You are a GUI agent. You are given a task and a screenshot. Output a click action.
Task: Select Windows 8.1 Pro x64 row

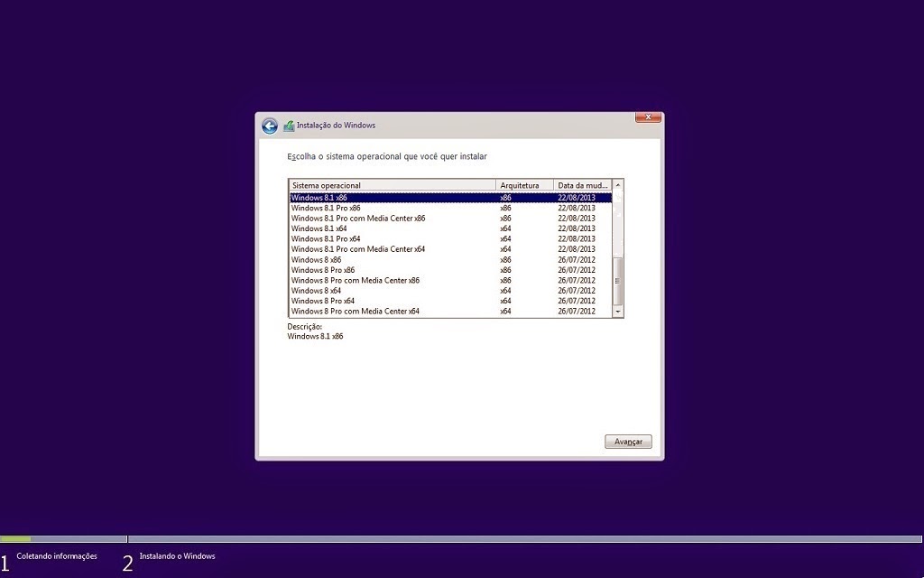click(x=451, y=238)
